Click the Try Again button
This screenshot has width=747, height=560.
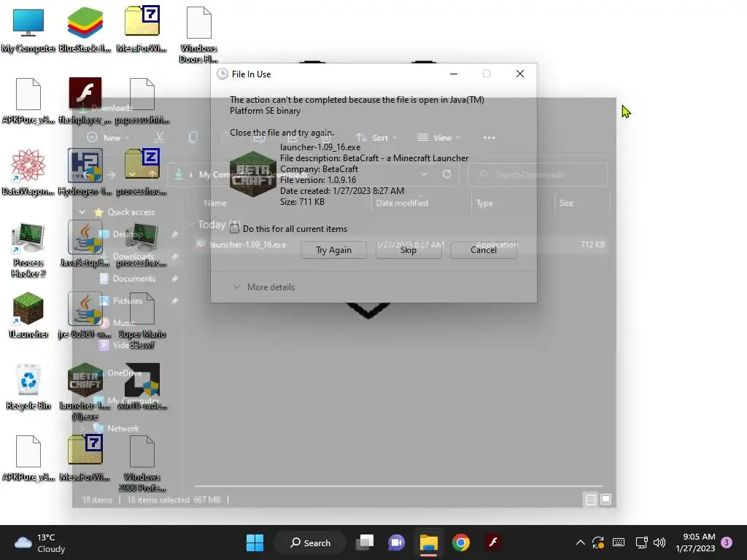coord(333,250)
